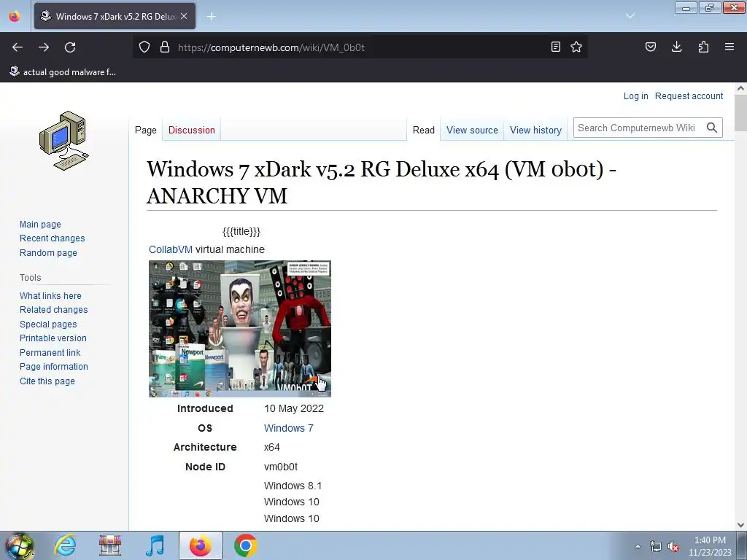Viewport: 747px width, 560px height.
Task: Follow the Windows 7 OS link
Action: (289, 428)
